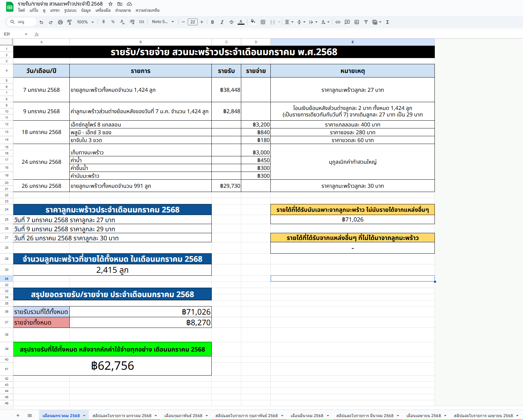Viewport: 523px width, 420px height.
Task: Click the undo arrow in toolbar
Action: click(x=41, y=22)
